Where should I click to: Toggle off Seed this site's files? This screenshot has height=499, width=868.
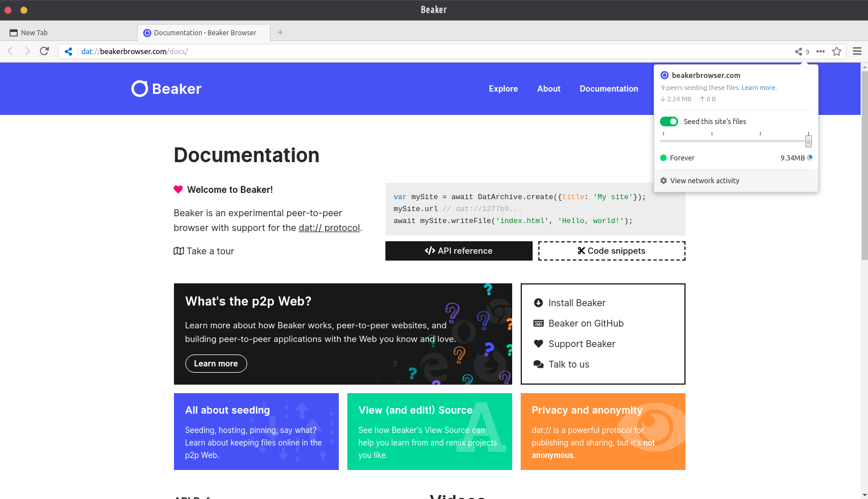tap(669, 122)
